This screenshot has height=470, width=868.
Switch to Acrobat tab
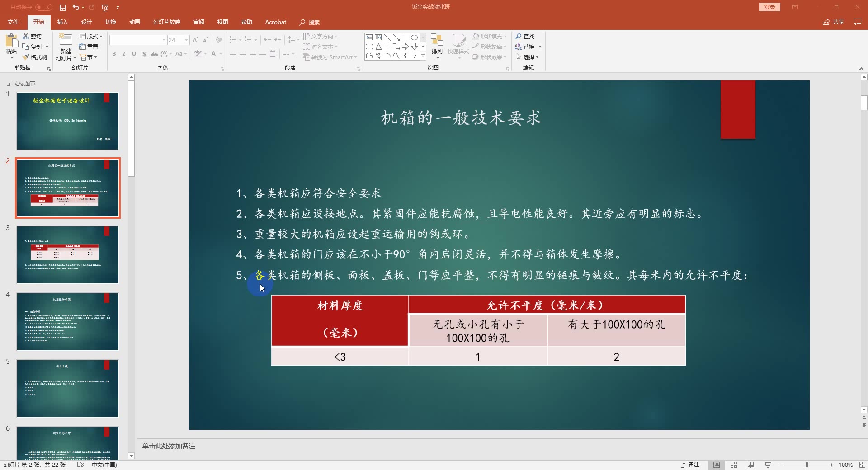(x=275, y=22)
